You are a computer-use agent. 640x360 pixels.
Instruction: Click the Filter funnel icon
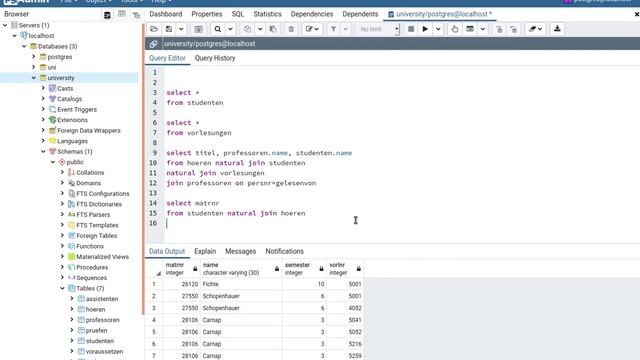pyautogui.click(x=333, y=29)
